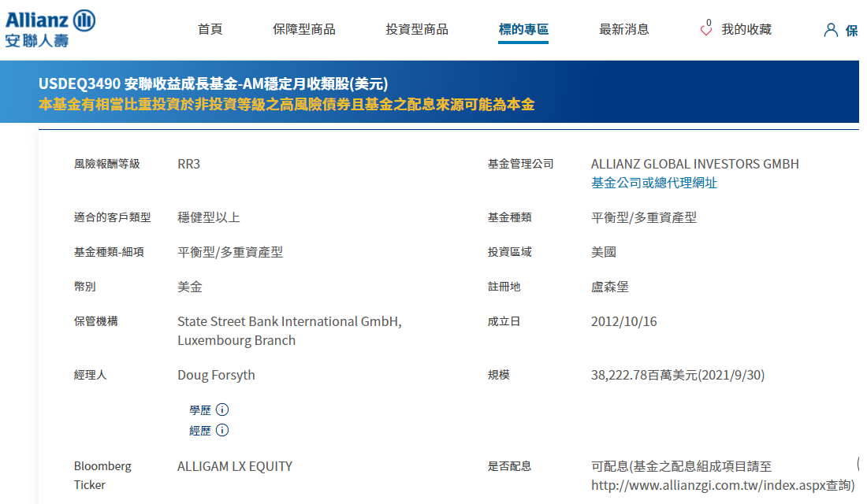Screen dimensions: 867x504
Task: Show the 經歷 info icon
Action: pos(222,430)
